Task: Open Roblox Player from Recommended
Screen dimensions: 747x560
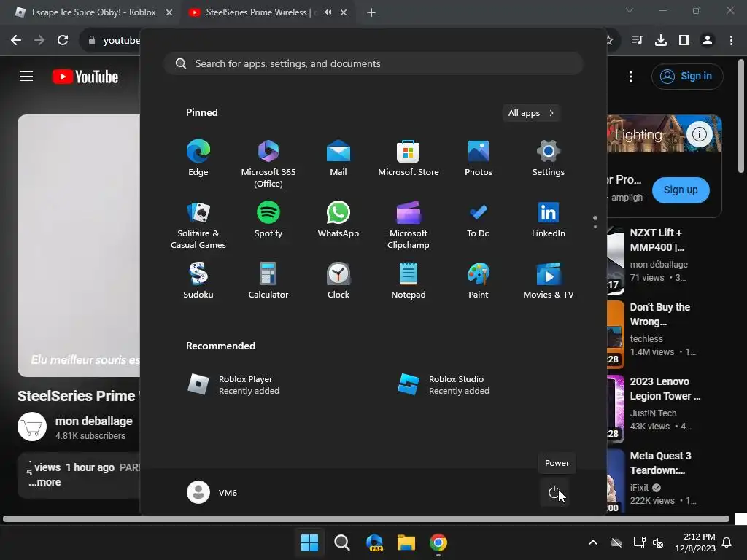Action: (x=233, y=385)
